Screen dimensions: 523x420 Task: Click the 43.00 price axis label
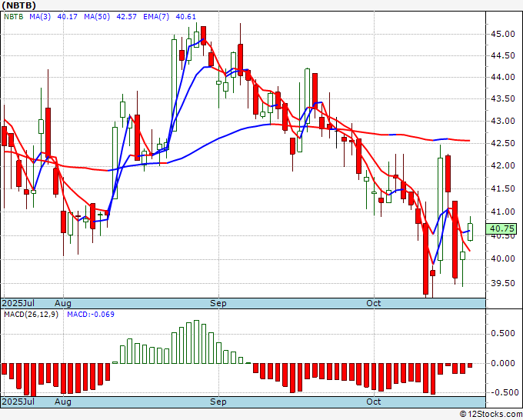503,121
